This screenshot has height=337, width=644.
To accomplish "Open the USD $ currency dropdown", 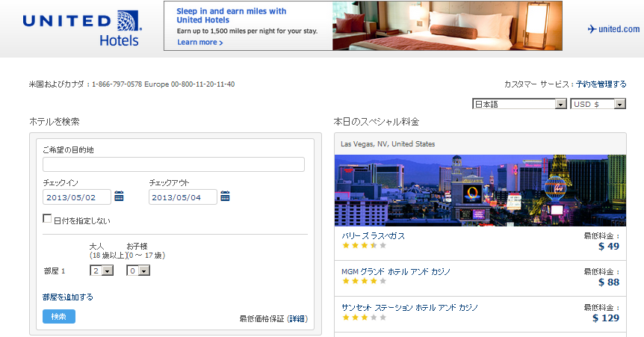I will click(x=598, y=104).
